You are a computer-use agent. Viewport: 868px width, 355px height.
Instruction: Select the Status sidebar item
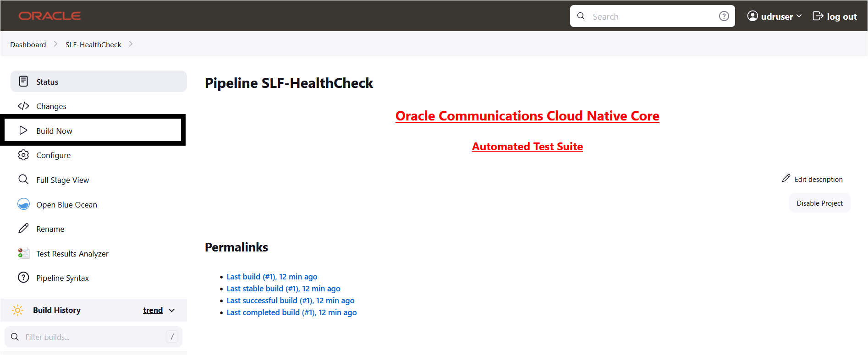coord(99,82)
